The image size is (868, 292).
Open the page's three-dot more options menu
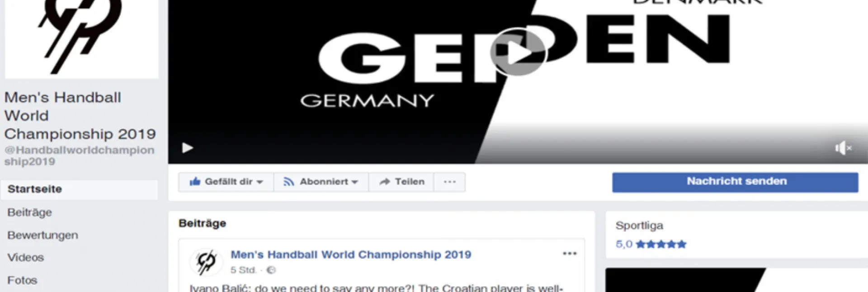coord(450,182)
